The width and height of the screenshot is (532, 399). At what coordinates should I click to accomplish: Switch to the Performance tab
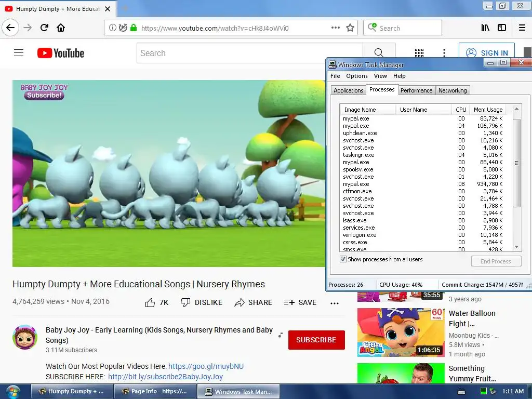[416, 90]
